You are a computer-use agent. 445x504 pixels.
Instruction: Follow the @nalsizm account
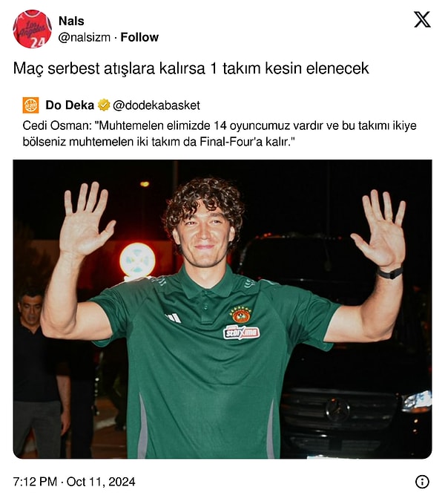(x=139, y=37)
